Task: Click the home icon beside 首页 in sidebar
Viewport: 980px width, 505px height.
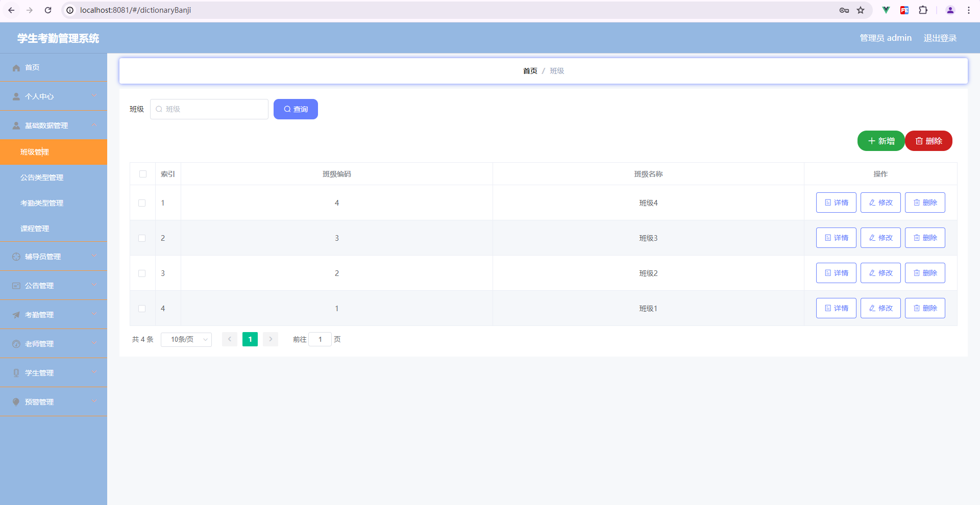Action: [16, 68]
